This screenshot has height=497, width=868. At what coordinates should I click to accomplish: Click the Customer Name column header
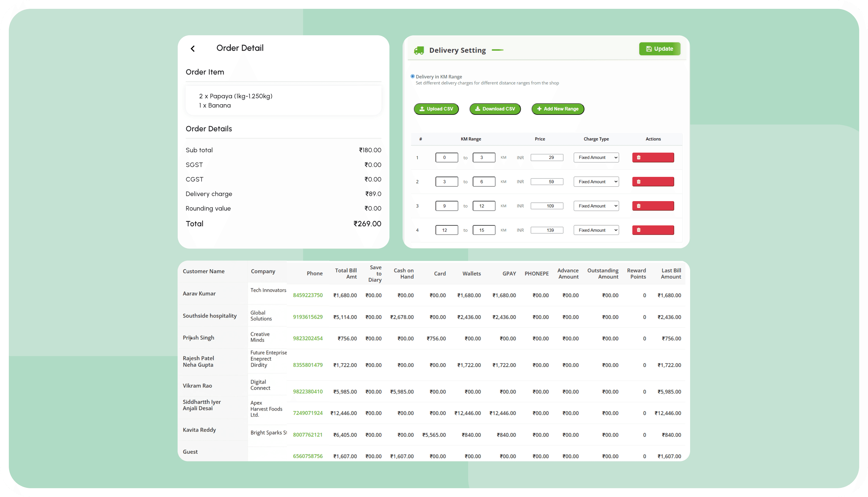[203, 271]
